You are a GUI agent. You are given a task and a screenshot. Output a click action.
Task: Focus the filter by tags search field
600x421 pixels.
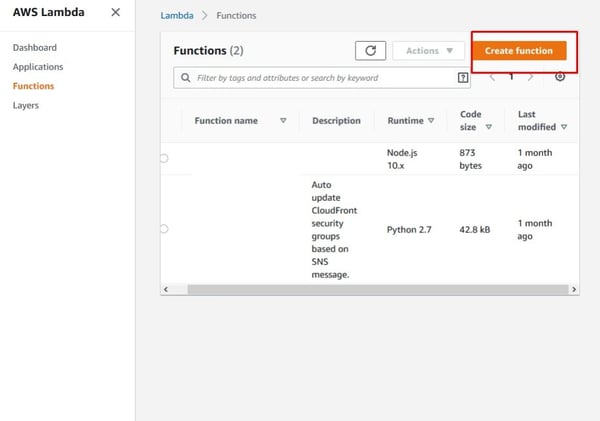click(x=321, y=78)
